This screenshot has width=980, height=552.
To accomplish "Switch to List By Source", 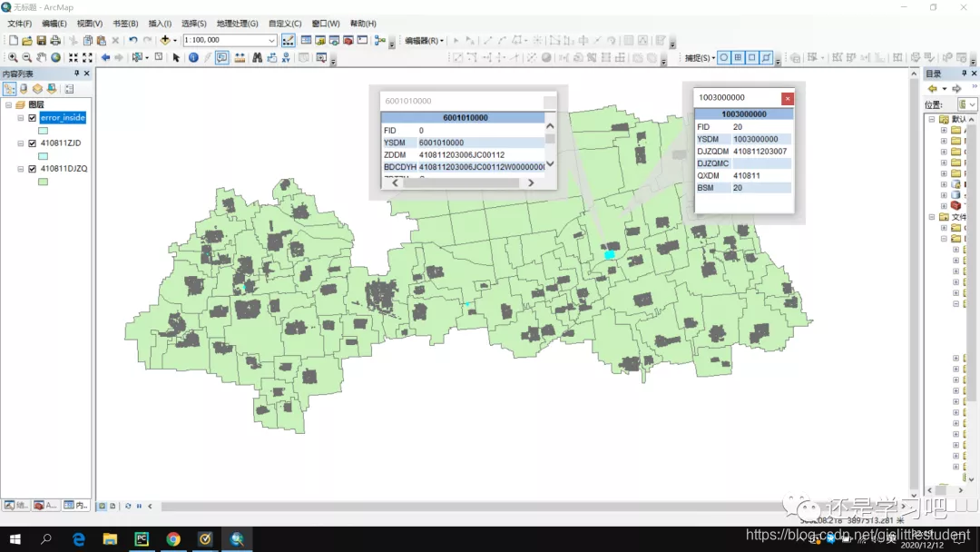I will click(x=24, y=89).
